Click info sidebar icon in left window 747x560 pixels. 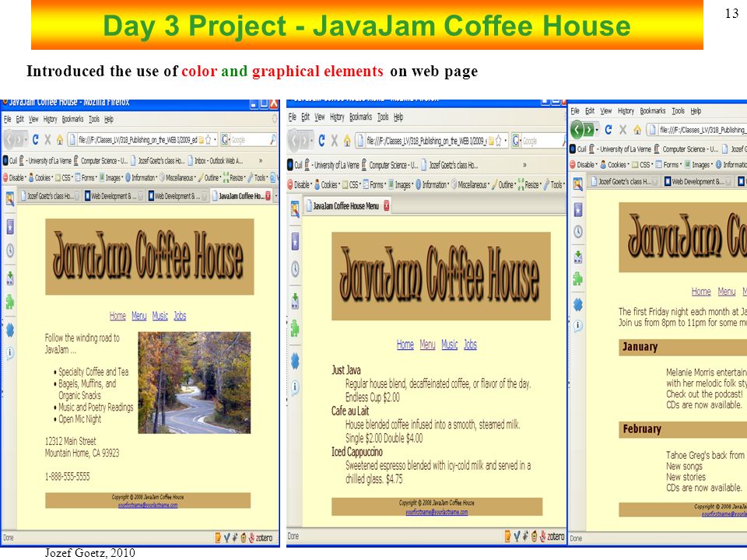pyautogui.click(x=9, y=353)
